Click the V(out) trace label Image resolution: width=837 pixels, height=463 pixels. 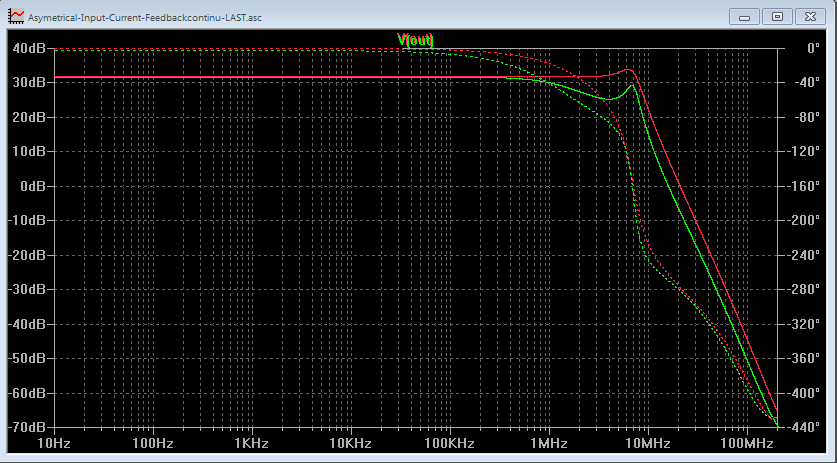pyautogui.click(x=415, y=40)
